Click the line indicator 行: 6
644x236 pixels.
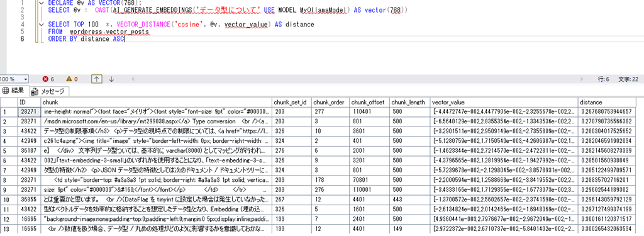tap(604, 79)
